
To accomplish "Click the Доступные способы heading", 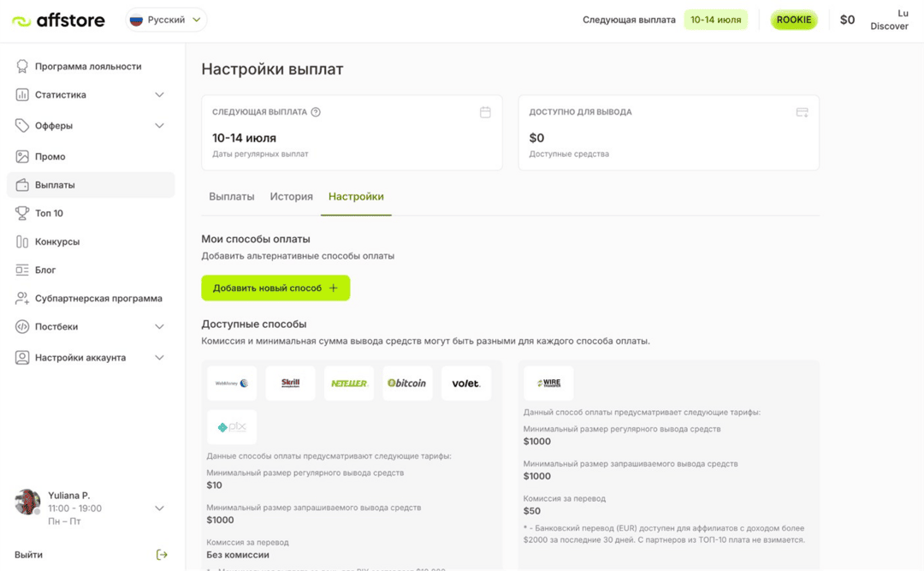I will click(254, 324).
